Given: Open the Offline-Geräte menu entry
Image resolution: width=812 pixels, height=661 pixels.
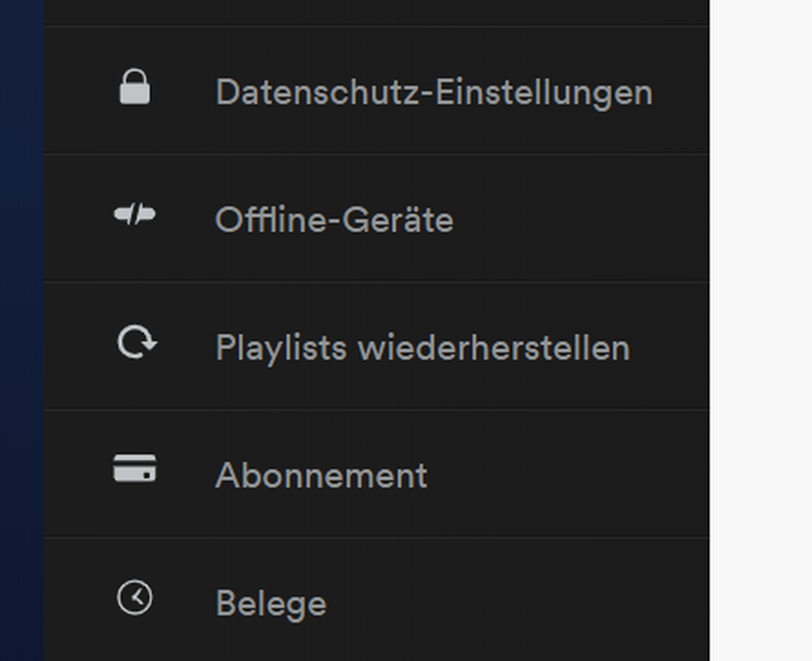Looking at the screenshot, I should point(334,220).
